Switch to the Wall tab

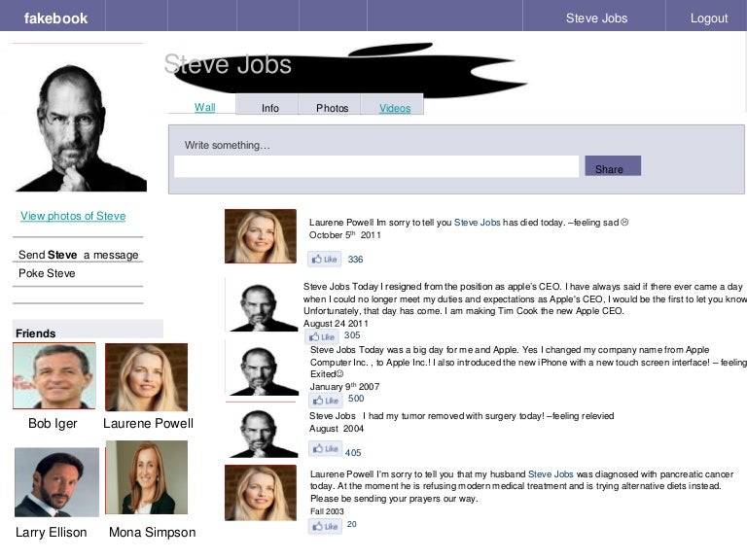[204, 107]
